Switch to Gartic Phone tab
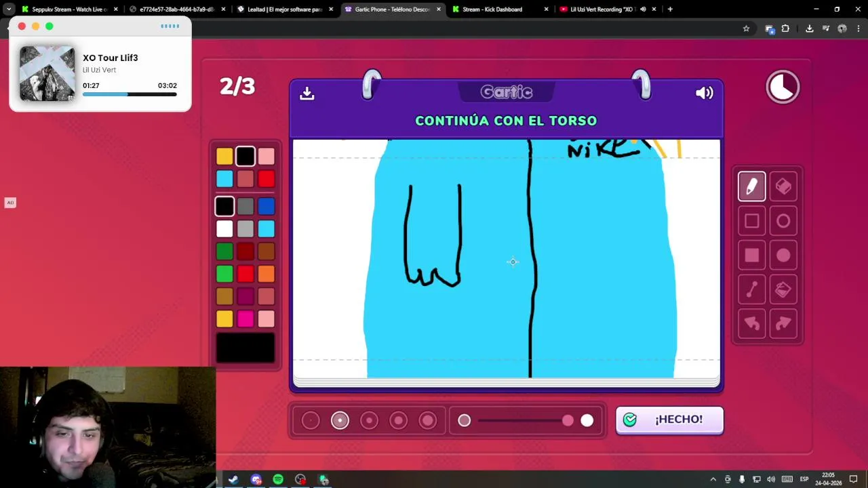The image size is (868, 488). tap(392, 9)
